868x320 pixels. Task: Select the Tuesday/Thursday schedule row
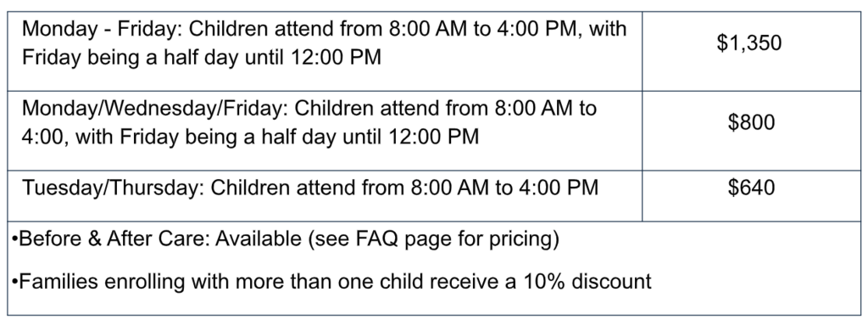434,196
